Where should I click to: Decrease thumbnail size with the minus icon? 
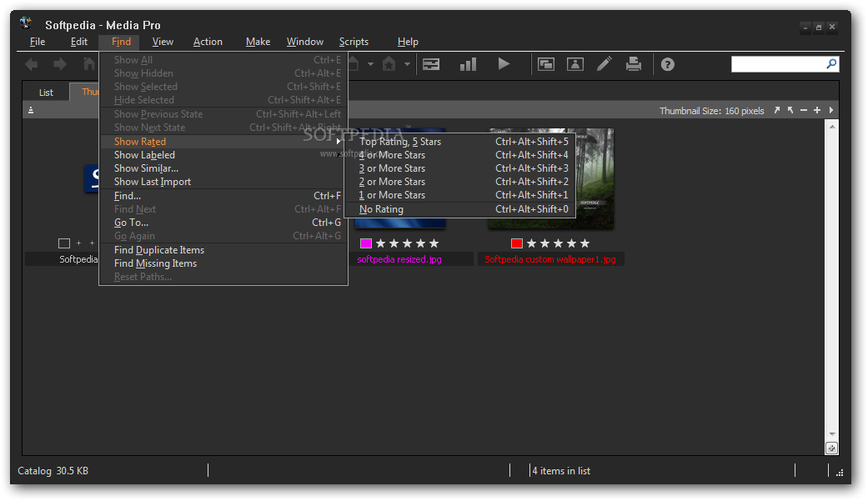pyautogui.click(x=803, y=110)
